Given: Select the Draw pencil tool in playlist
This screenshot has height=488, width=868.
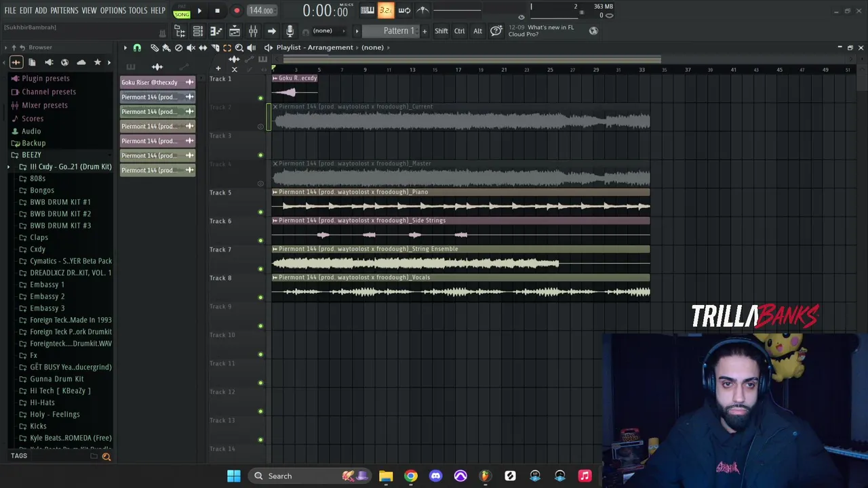Looking at the screenshot, I should [154, 47].
